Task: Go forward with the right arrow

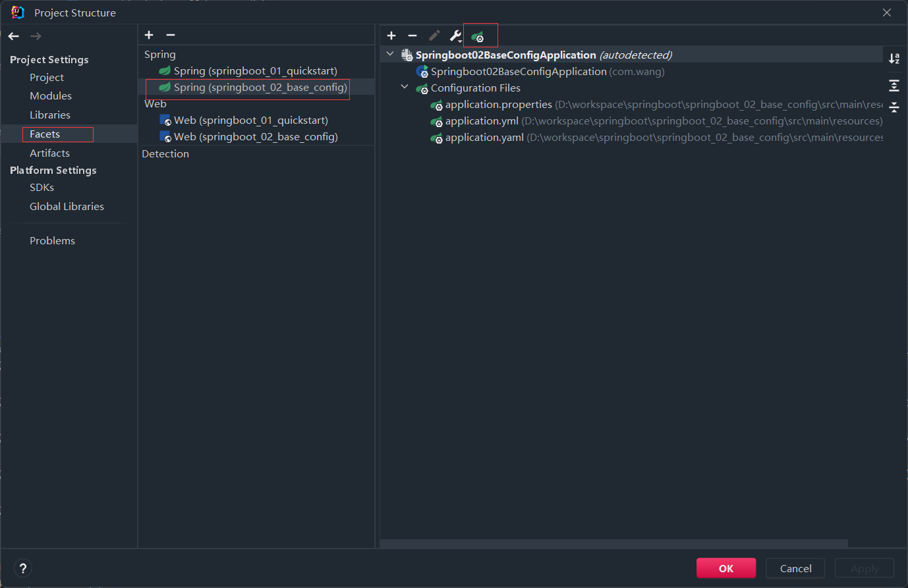Action: (x=36, y=36)
